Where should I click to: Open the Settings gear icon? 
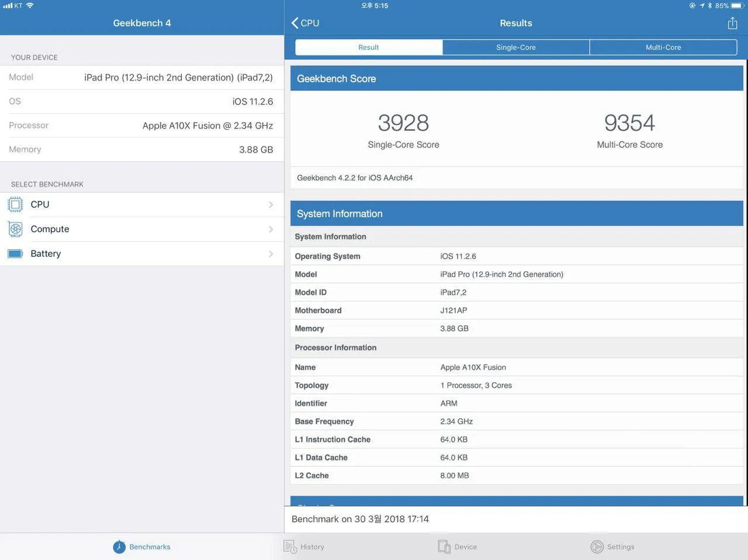[x=597, y=547]
